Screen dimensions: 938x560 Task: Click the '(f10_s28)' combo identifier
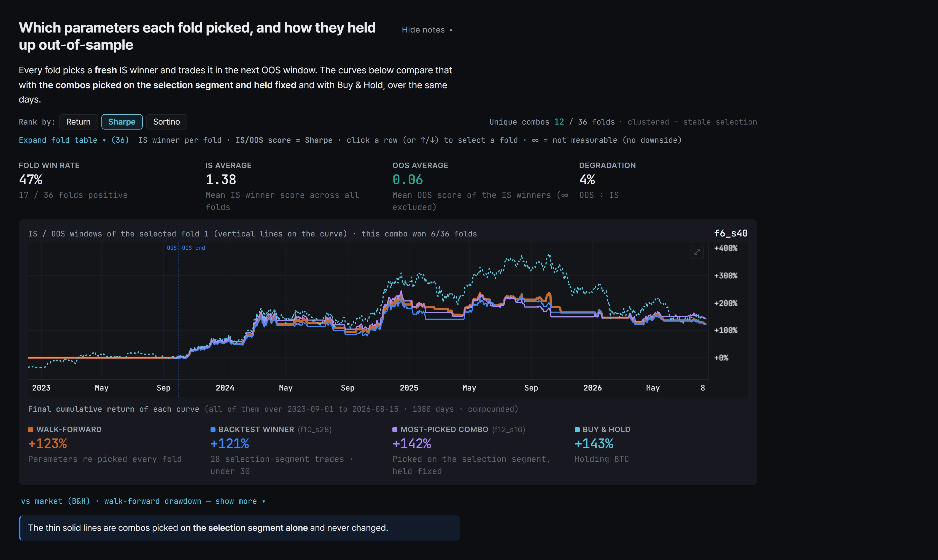315,429
